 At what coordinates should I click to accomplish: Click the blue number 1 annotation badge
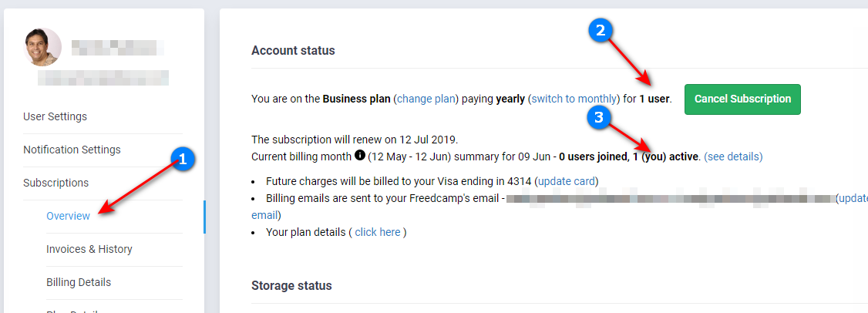click(180, 160)
